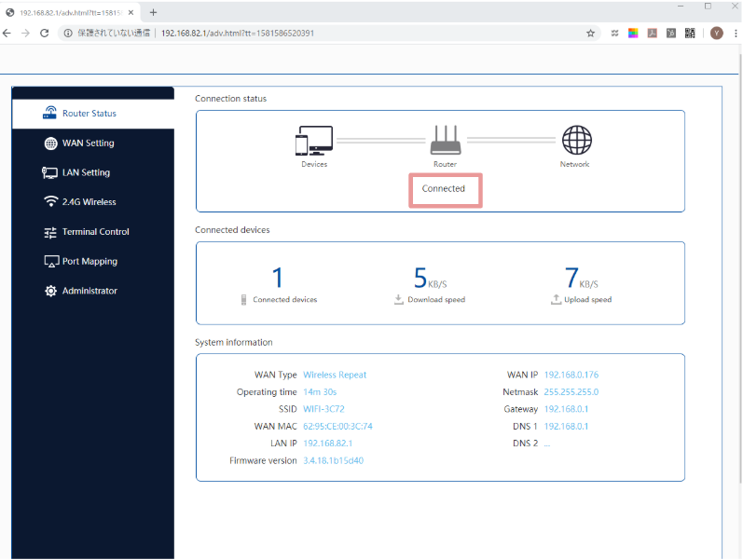Click WAN Type value Wireless Repeat
Image resolution: width=743 pixels, height=560 pixels.
[335, 375]
